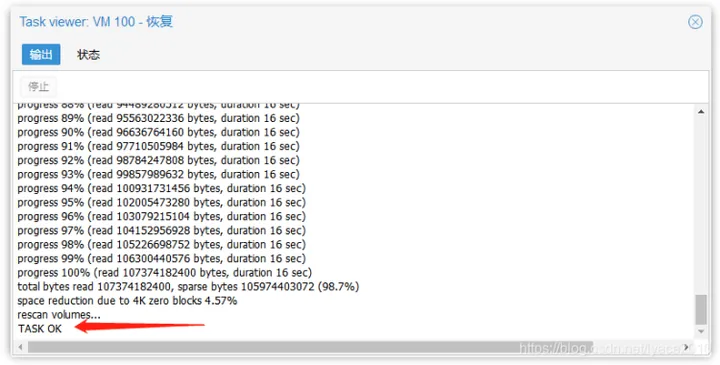This screenshot has height=365, width=720.
Task: Click the progress 100% log line
Action: click(x=164, y=273)
